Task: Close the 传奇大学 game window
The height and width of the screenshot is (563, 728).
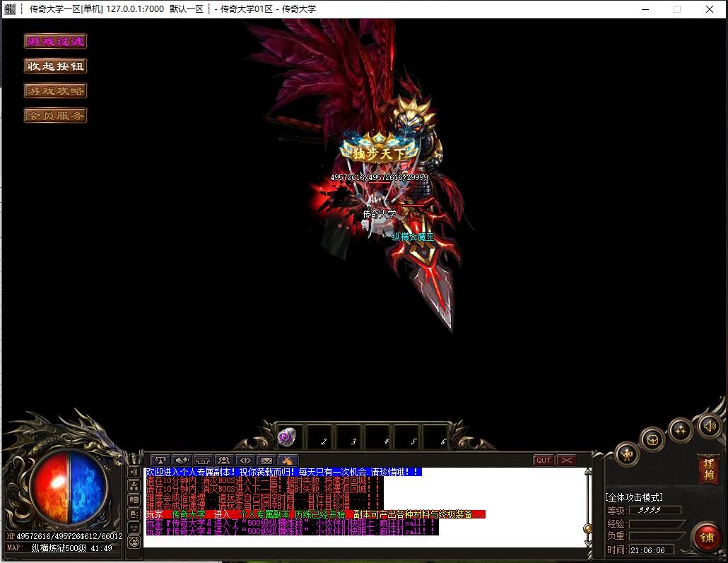Action: coord(710,9)
